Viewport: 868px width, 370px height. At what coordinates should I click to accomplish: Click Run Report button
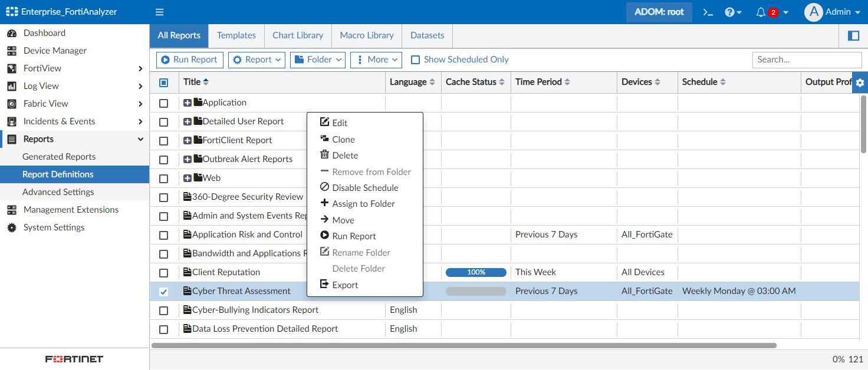[189, 60]
